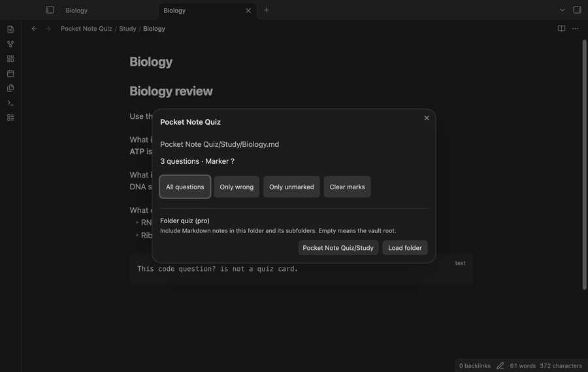Click the 372 characters status count
This screenshot has height=372, width=588.
click(x=561, y=365)
